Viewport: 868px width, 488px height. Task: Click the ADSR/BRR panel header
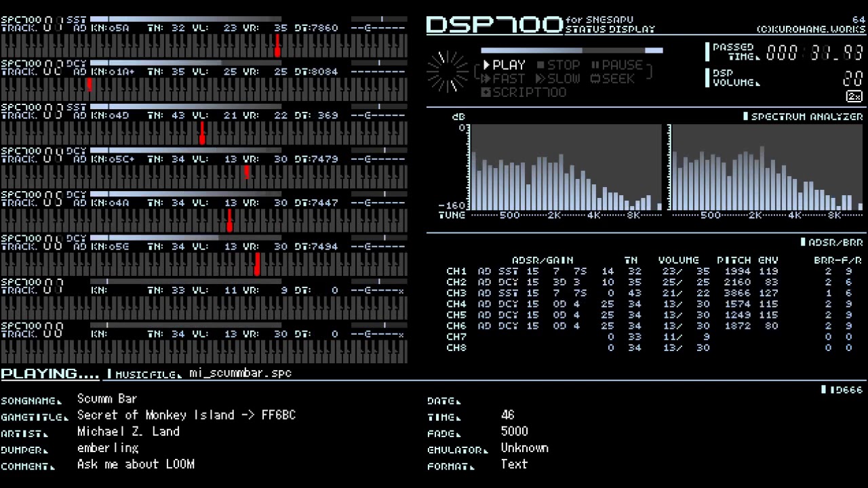(x=831, y=242)
